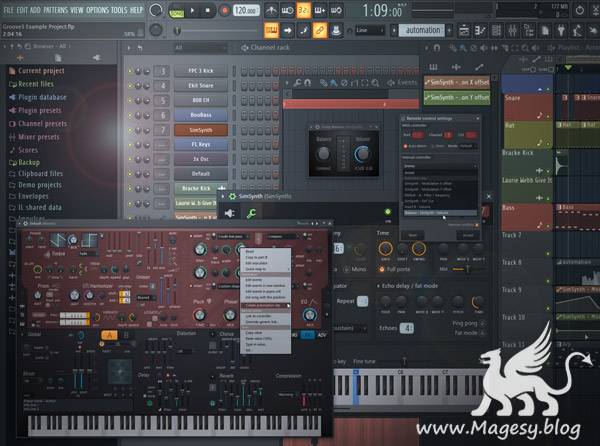Open the Channel rack menu arrow
This screenshot has height=446, width=600.
(x=129, y=48)
